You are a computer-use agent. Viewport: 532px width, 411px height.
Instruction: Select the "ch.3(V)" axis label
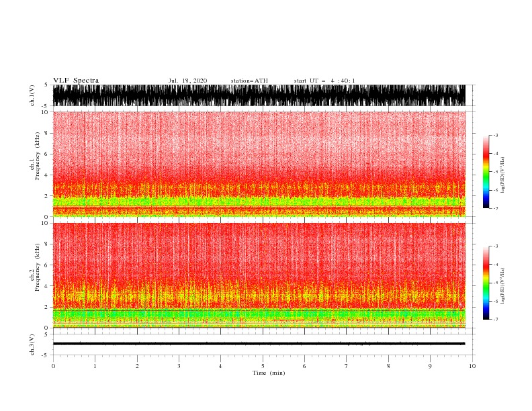pos(32,345)
